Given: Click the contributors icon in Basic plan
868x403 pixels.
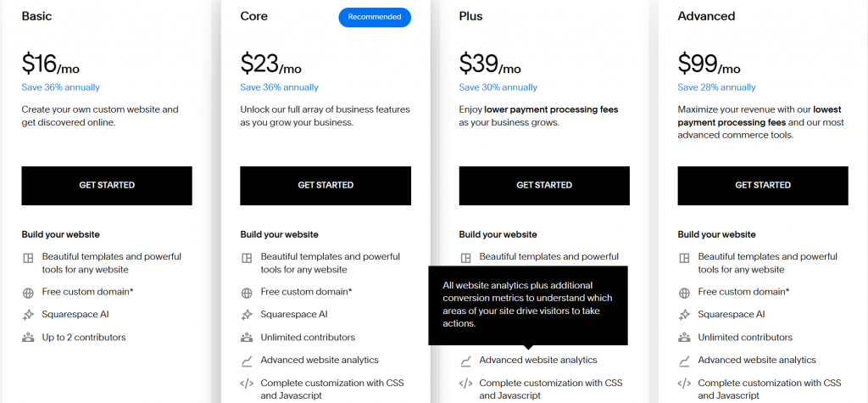Looking at the screenshot, I should coord(28,338).
